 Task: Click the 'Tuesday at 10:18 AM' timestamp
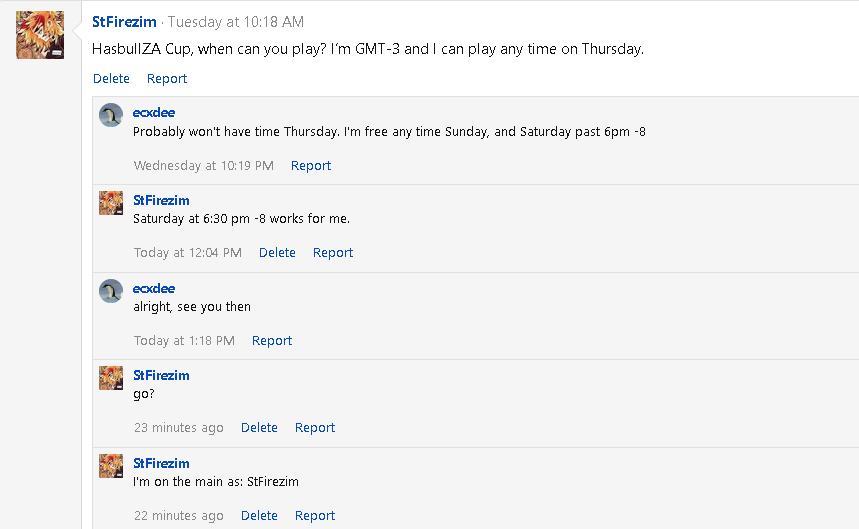[236, 22]
